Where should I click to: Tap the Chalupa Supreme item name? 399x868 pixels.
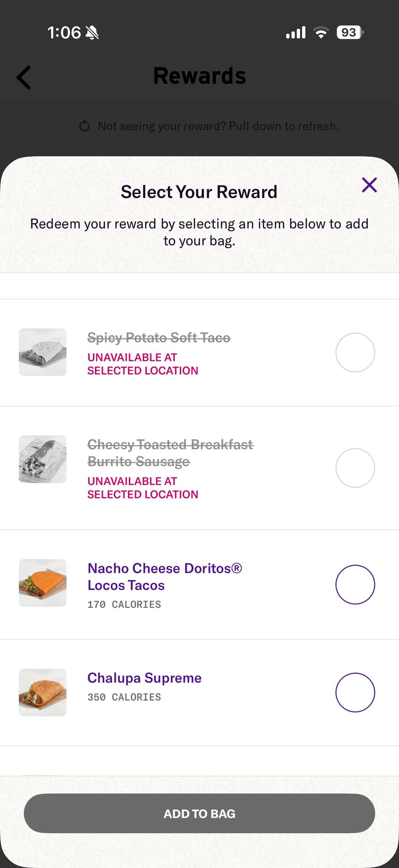(x=144, y=678)
